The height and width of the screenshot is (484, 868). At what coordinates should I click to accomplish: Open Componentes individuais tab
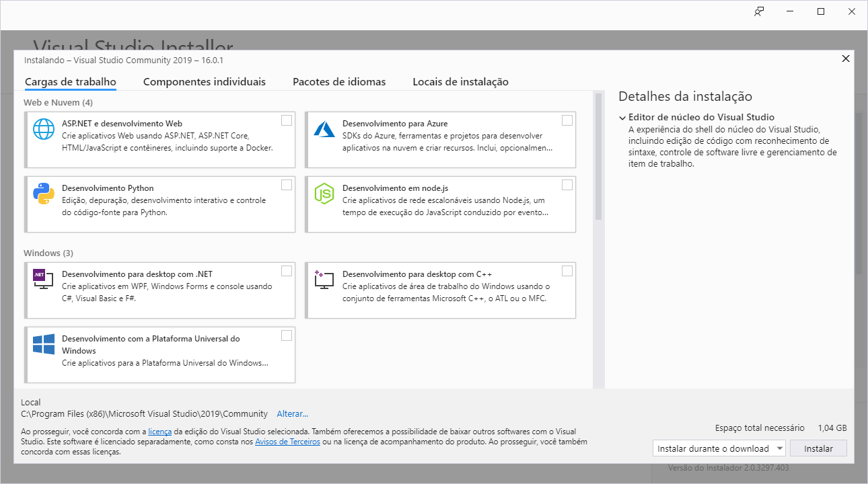point(205,82)
